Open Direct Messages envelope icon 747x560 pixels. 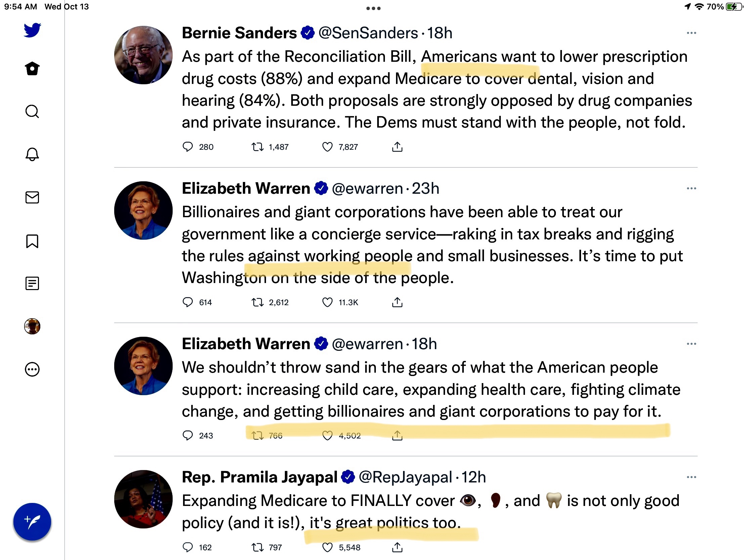tap(32, 197)
